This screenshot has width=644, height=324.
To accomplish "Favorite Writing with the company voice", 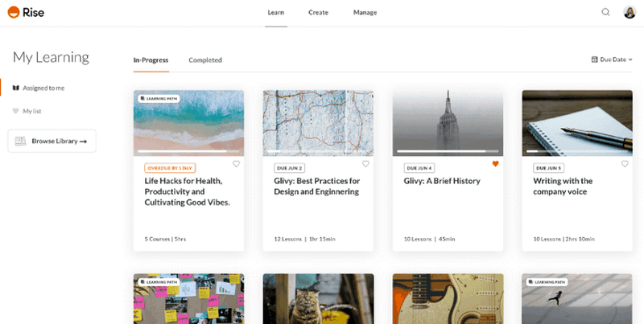I will [x=625, y=164].
